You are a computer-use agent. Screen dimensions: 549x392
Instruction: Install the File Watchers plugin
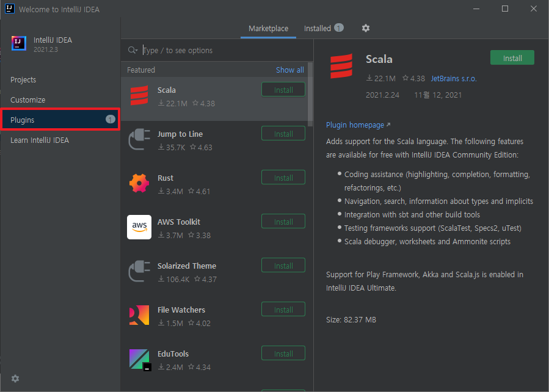[283, 310]
